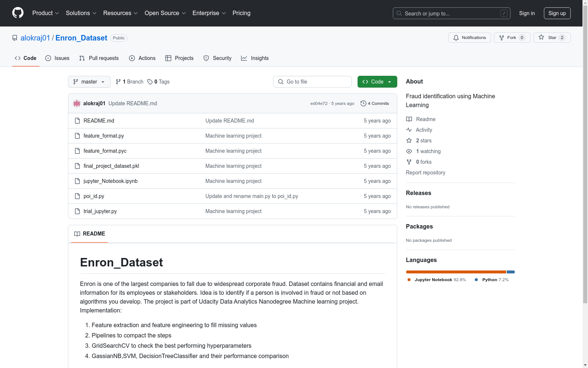The image size is (588, 368).
Task: Open the Releases heading link
Action: click(419, 193)
